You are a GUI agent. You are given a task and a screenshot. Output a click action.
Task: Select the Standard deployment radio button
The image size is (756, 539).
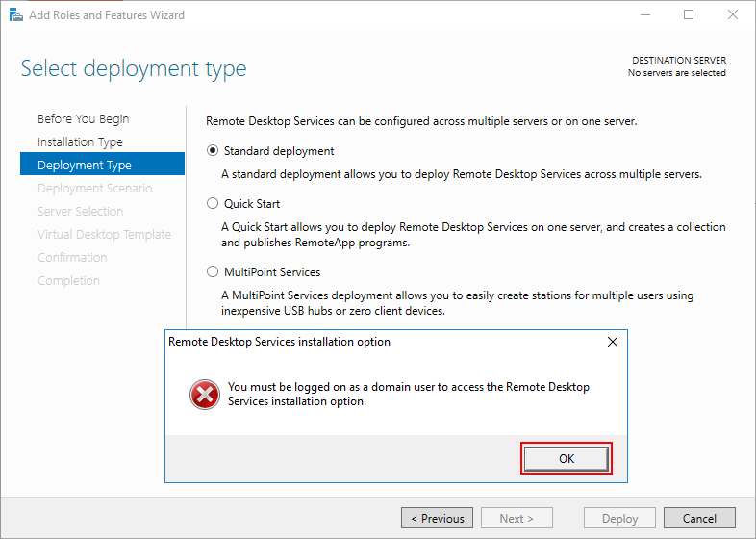pyautogui.click(x=213, y=150)
